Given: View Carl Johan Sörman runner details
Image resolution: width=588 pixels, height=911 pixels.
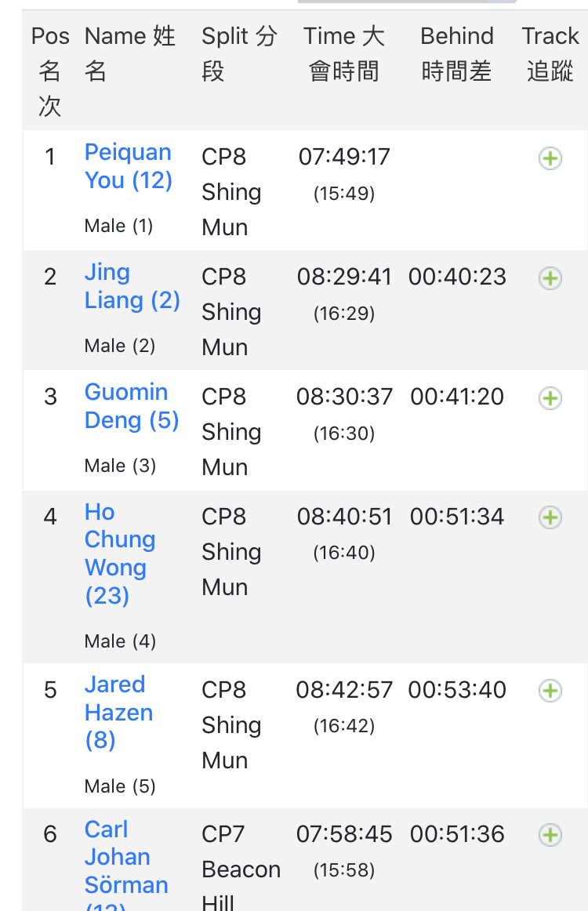Looking at the screenshot, I should [126, 864].
